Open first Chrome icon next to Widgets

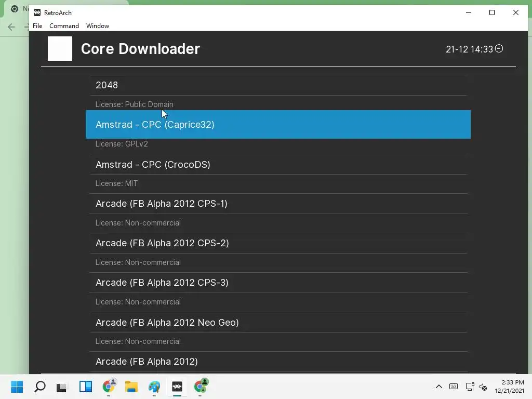coord(109,386)
